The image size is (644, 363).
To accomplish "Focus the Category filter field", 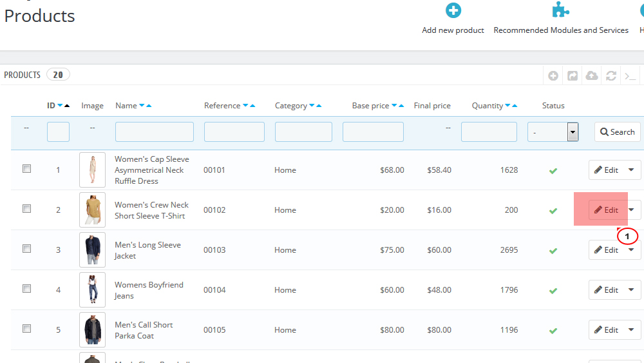I will [303, 132].
